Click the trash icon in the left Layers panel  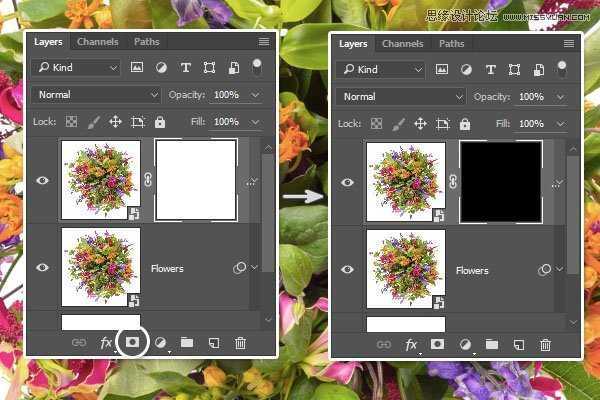click(x=240, y=343)
